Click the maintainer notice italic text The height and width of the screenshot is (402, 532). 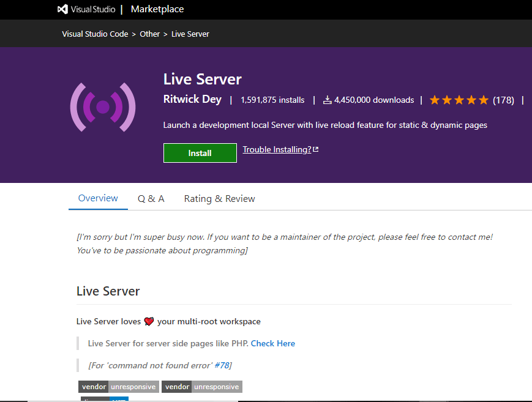285,244
